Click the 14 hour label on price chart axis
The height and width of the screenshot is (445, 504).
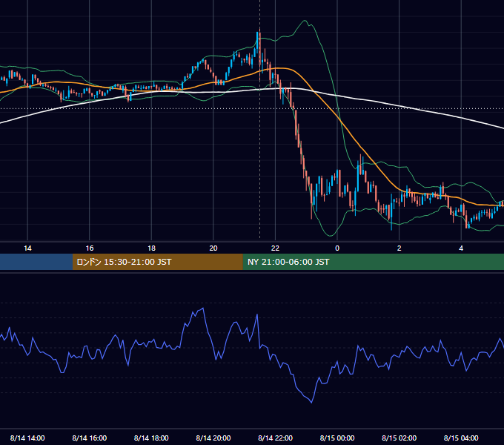tap(27, 248)
